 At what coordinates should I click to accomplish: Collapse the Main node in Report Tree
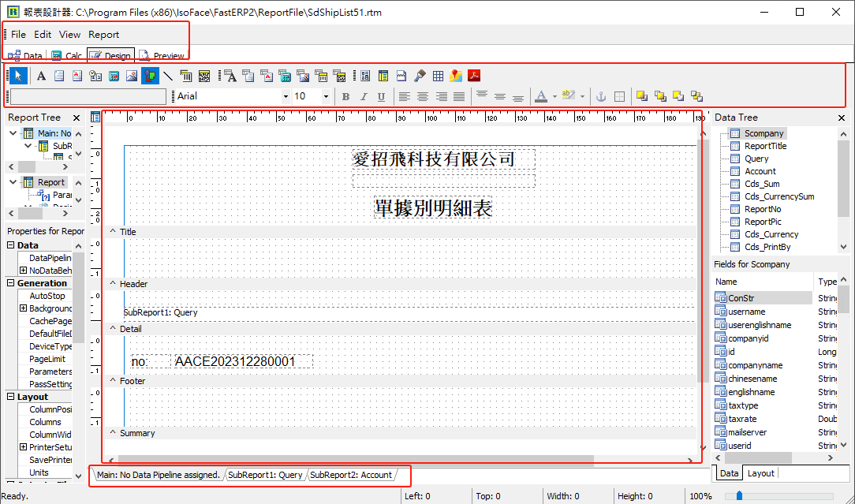pyautogui.click(x=13, y=133)
